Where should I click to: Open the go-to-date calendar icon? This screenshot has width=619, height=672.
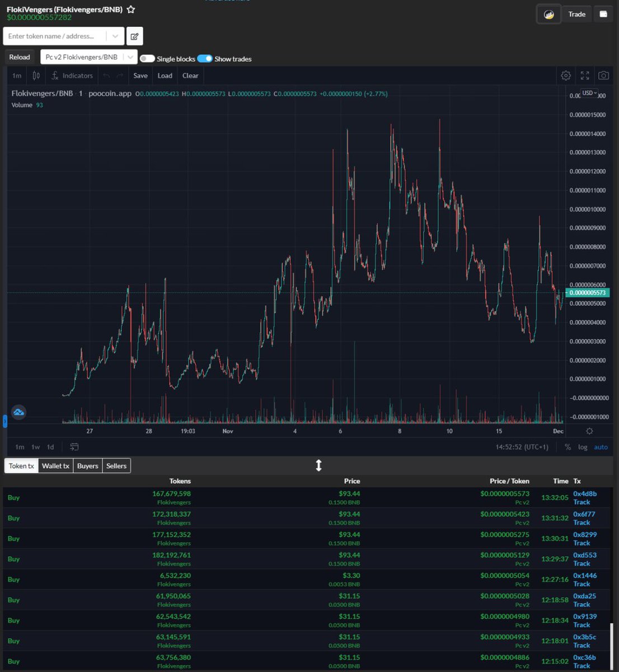(x=74, y=447)
